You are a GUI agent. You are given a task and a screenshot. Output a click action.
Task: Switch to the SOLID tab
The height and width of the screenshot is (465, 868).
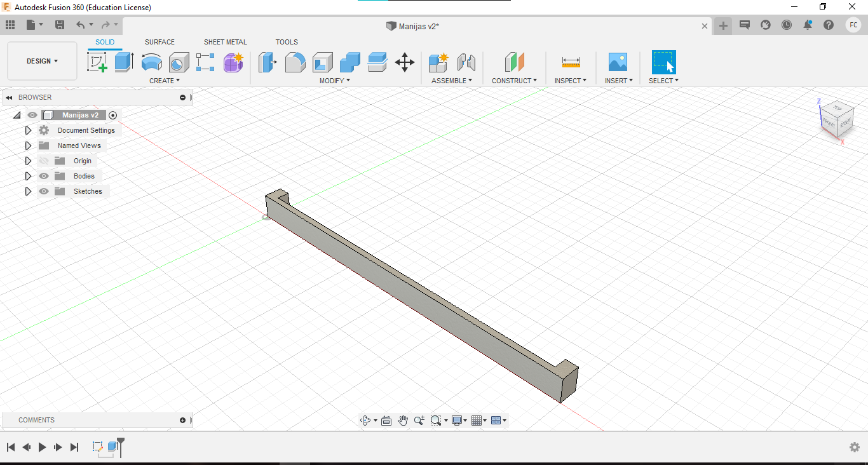(x=105, y=42)
